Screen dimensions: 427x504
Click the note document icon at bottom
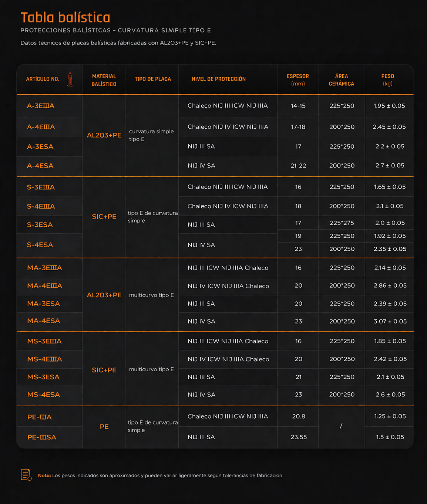tap(26, 475)
